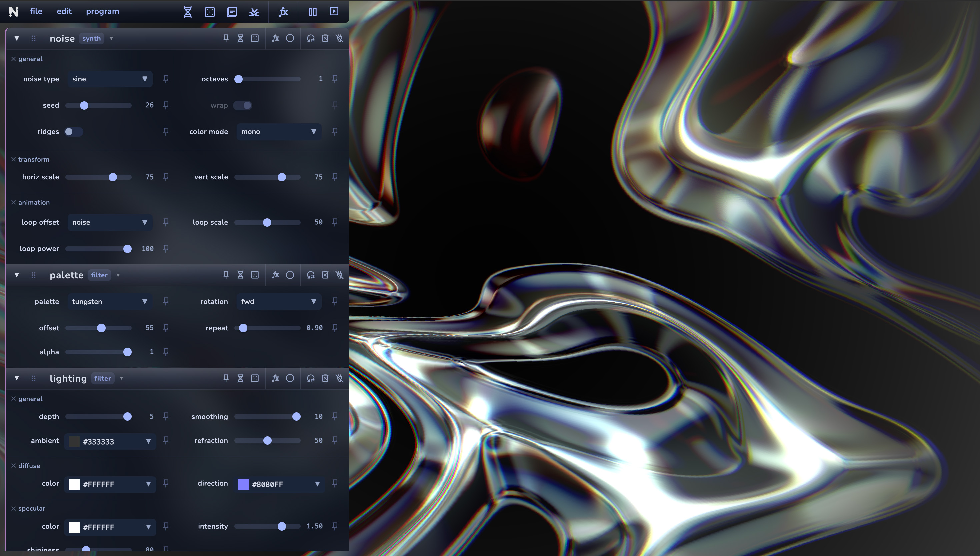Collapse the lighting panel with its triangle

(x=17, y=378)
